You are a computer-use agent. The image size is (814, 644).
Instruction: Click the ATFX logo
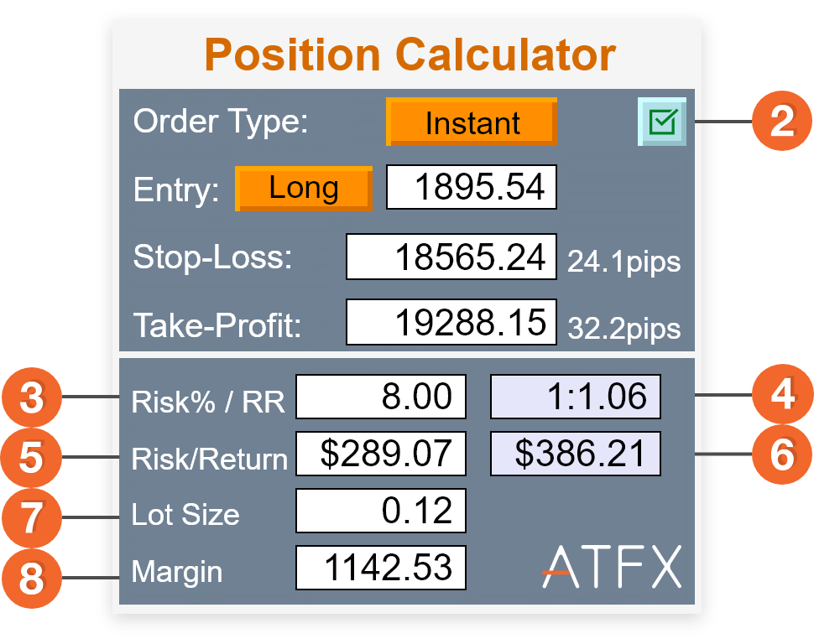(612, 567)
